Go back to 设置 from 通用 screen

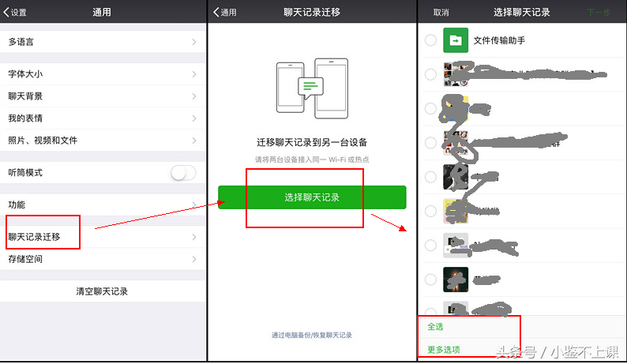tap(15, 13)
